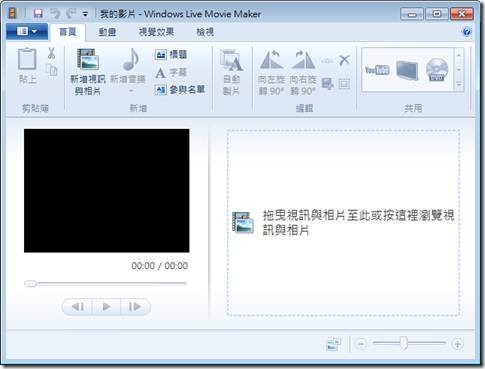The image size is (485, 369).
Task: Switch to the 首頁 tab
Action: [x=68, y=32]
